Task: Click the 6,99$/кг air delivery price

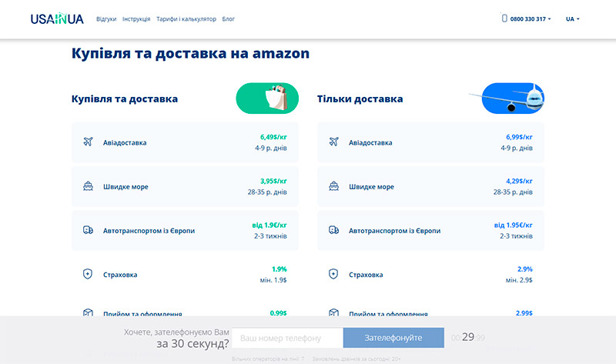Action: 519,137
